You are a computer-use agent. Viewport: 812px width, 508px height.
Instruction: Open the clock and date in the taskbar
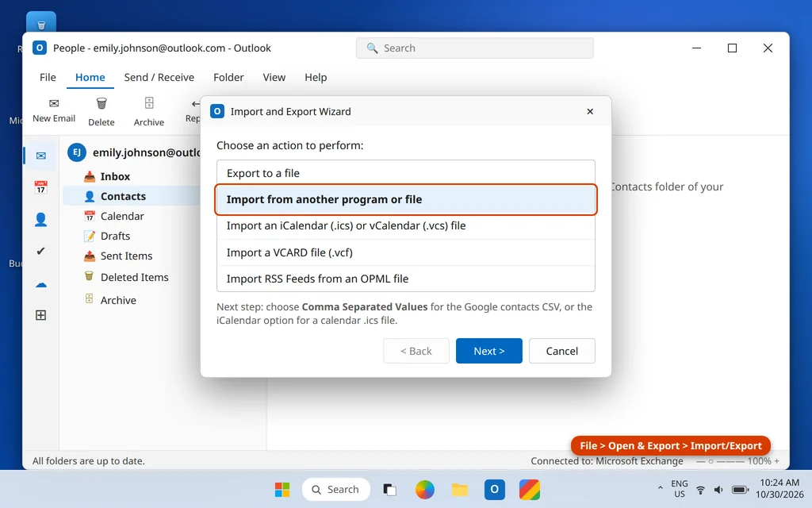click(779, 488)
